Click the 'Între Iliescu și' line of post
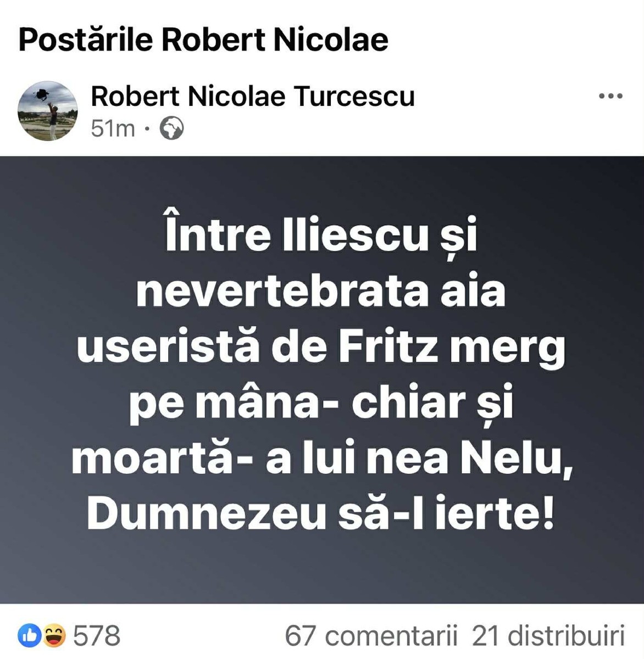The width and height of the screenshot is (644, 659). [x=321, y=235]
